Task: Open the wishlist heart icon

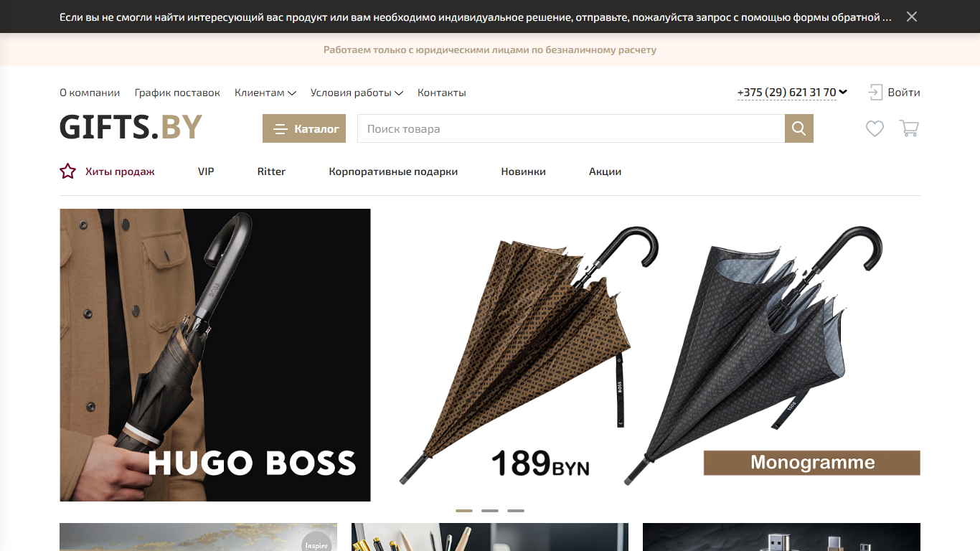Action: point(875,128)
